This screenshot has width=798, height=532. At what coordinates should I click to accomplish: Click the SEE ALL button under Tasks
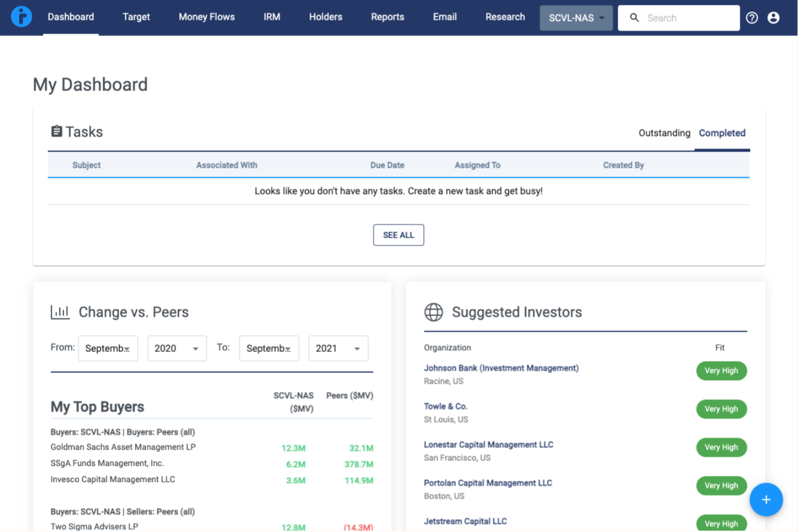tap(398, 234)
